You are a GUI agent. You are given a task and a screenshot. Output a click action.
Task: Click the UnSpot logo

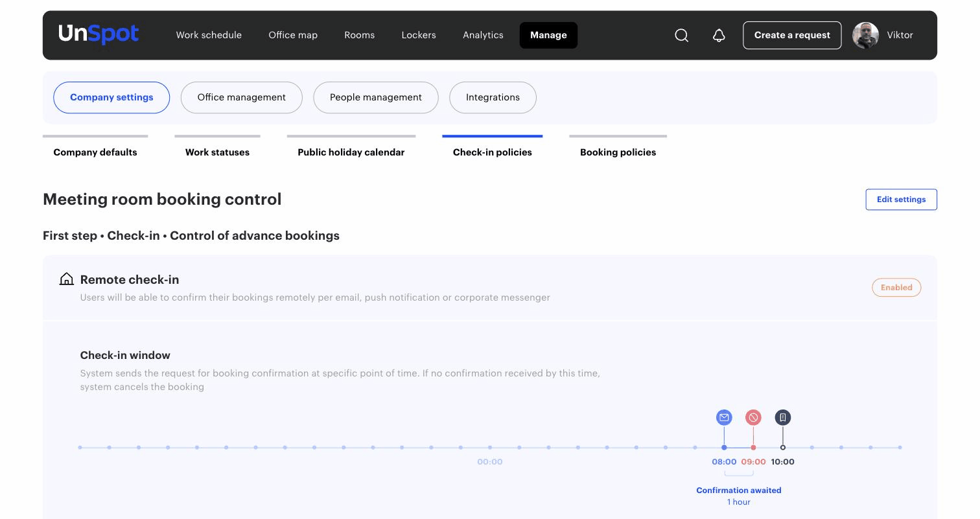click(x=99, y=34)
